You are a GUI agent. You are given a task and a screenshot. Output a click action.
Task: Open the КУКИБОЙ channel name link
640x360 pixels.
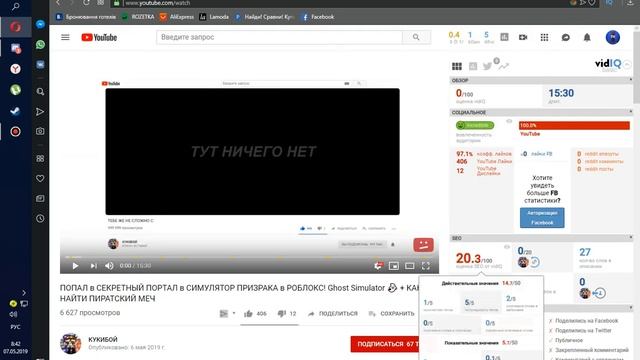[x=103, y=339]
